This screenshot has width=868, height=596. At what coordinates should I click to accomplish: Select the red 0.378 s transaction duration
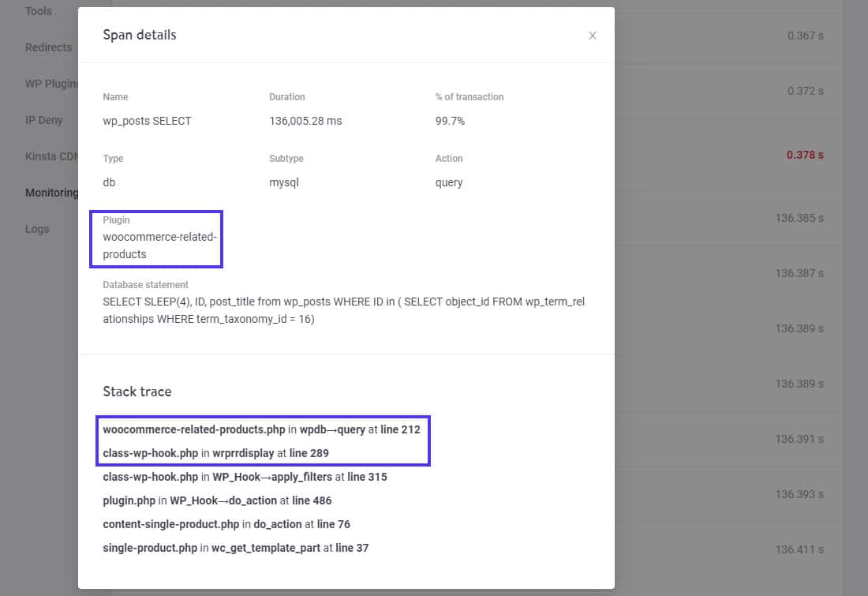click(x=804, y=155)
